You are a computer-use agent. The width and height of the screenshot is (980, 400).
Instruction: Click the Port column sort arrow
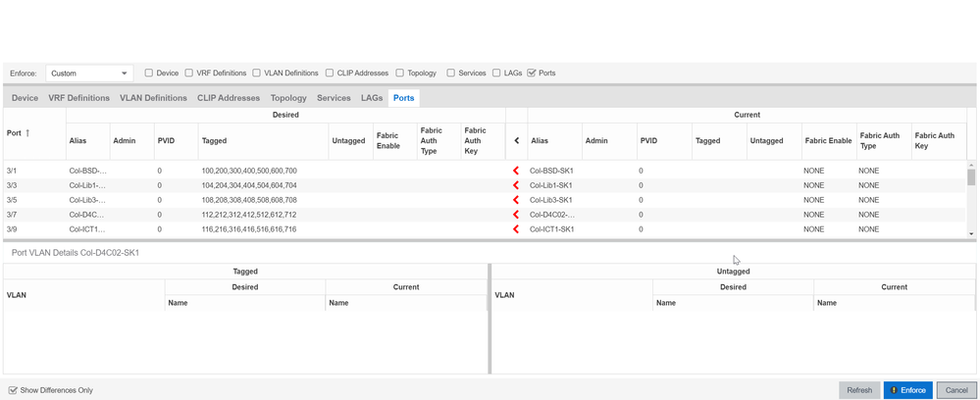click(x=27, y=133)
